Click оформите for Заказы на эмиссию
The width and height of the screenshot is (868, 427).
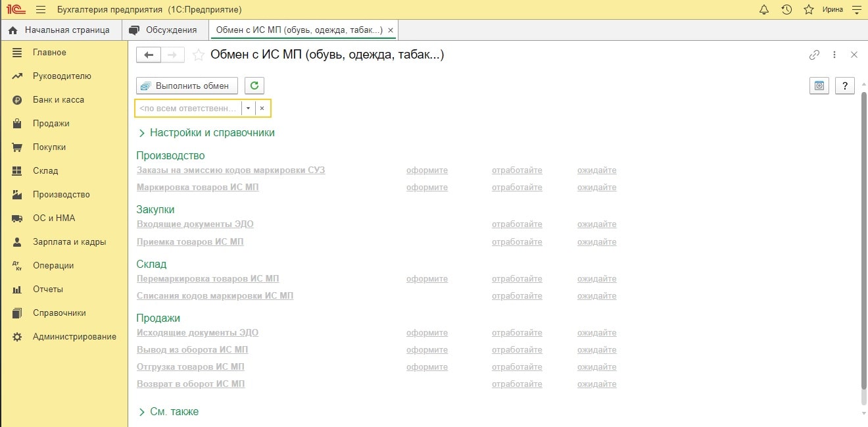point(427,170)
